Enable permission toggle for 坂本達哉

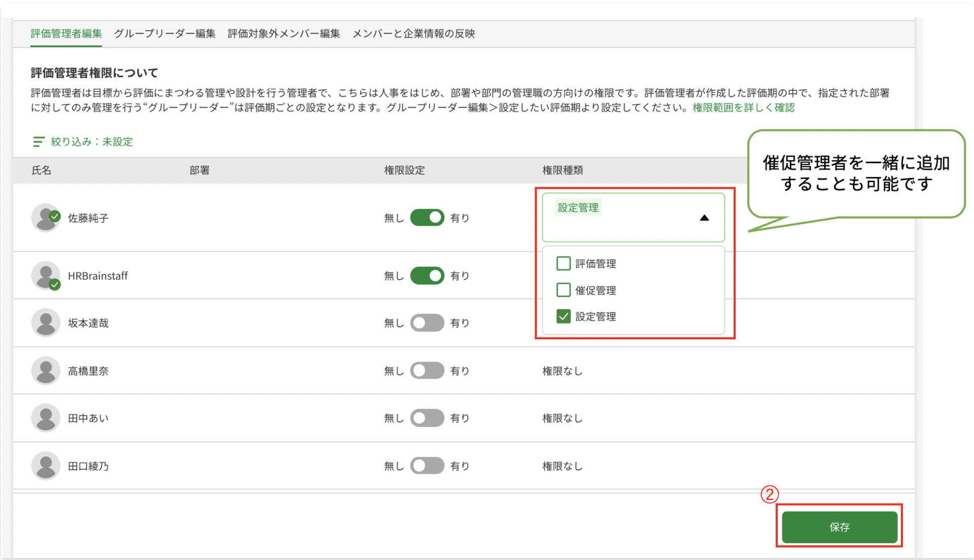click(x=427, y=323)
